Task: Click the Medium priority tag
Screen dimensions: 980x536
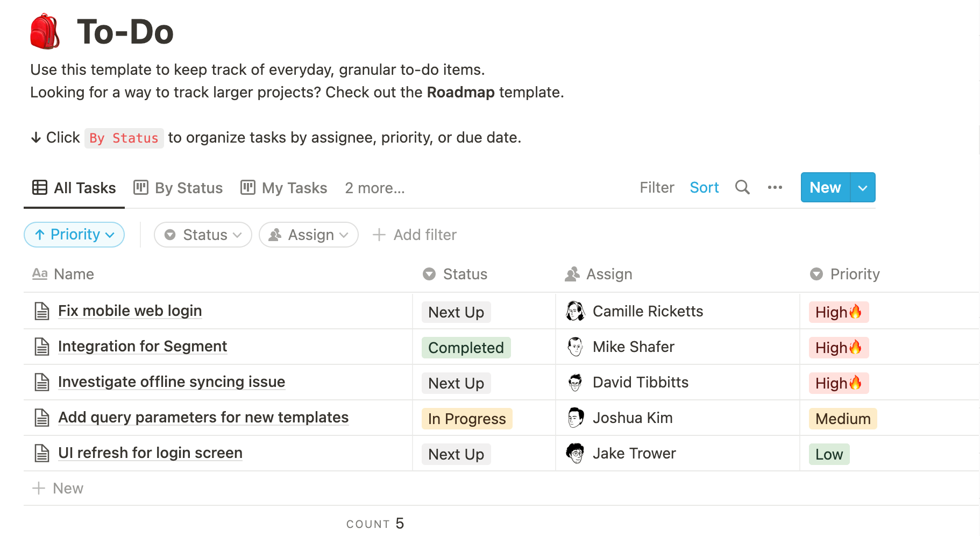Action: coord(842,419)
